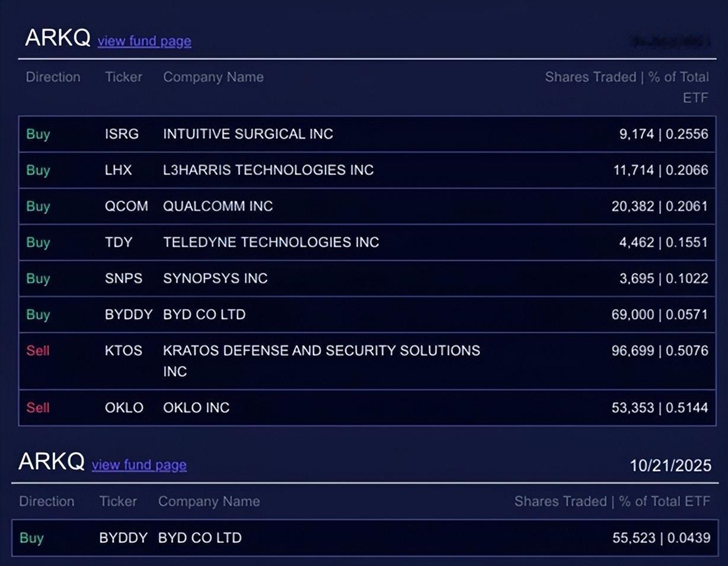The height and width of the screenshot is (566, 728).
Task: Select OKLO INC company name
Action: click(196, 408)
